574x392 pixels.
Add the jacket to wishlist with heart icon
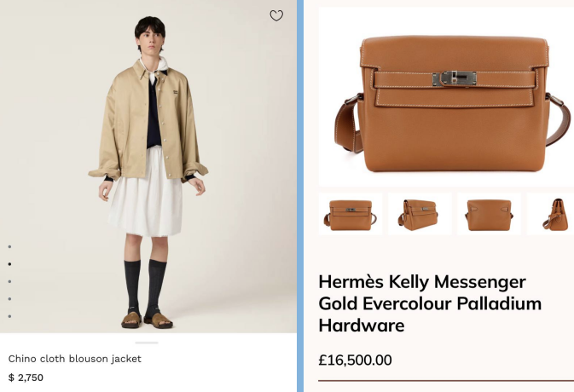[276, 15]
